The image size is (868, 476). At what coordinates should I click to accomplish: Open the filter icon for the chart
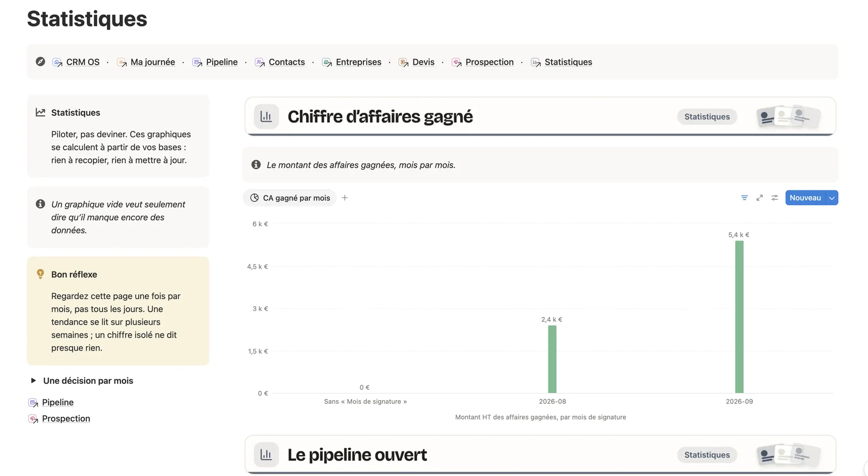point(744,198)
